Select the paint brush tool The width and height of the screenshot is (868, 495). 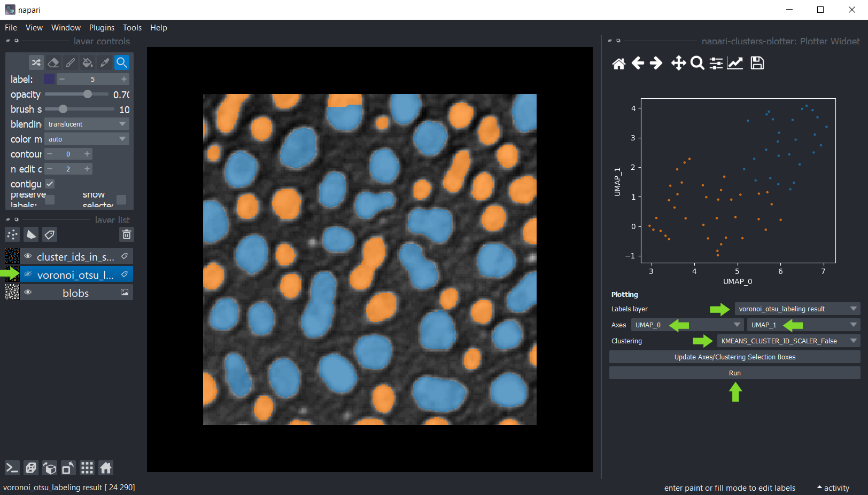tap(71, 62)
